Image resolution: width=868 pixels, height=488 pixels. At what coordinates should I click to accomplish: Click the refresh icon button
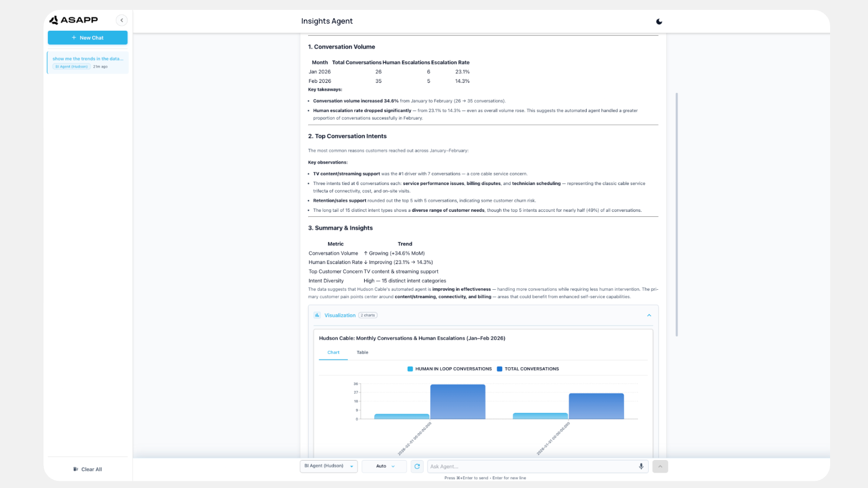(x=417, y=466)
